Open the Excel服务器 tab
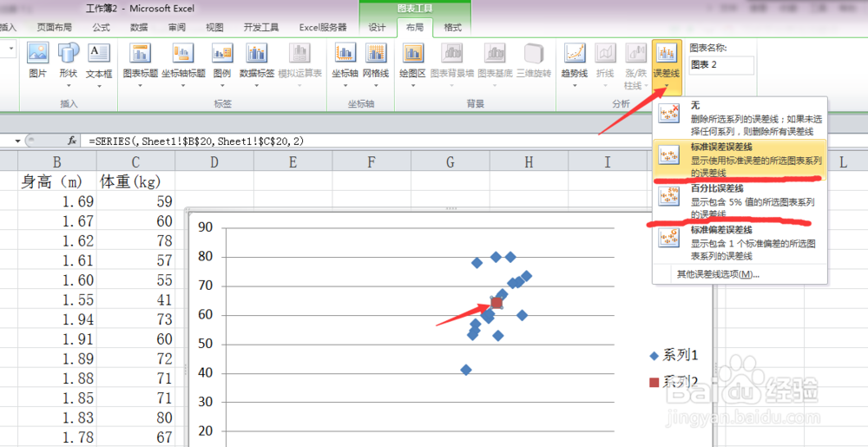 [323, 28]
